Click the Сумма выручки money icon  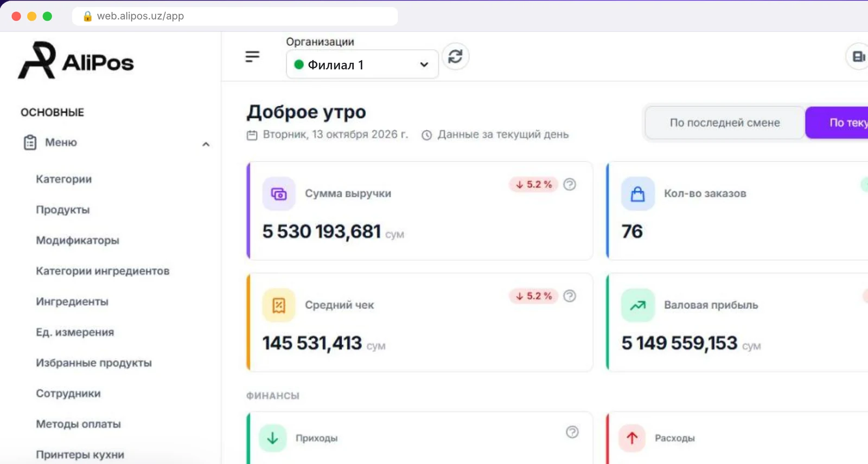click(279, 194)
